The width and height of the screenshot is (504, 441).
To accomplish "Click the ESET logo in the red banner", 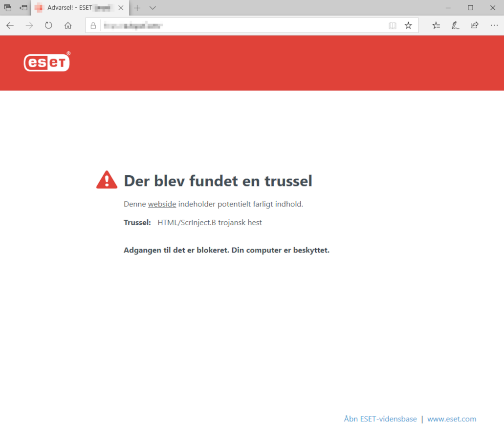I will pos(46,63).
